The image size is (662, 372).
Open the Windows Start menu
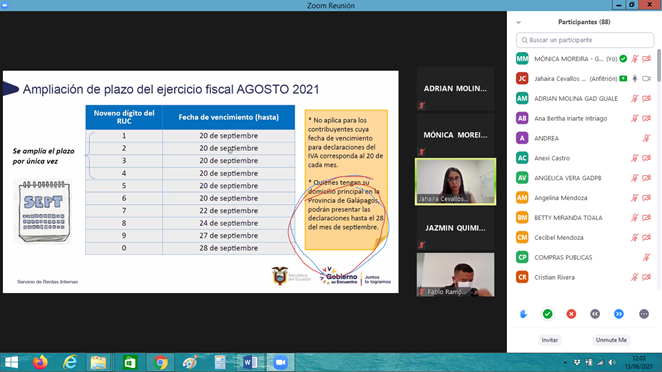click(x=11, y=363)
